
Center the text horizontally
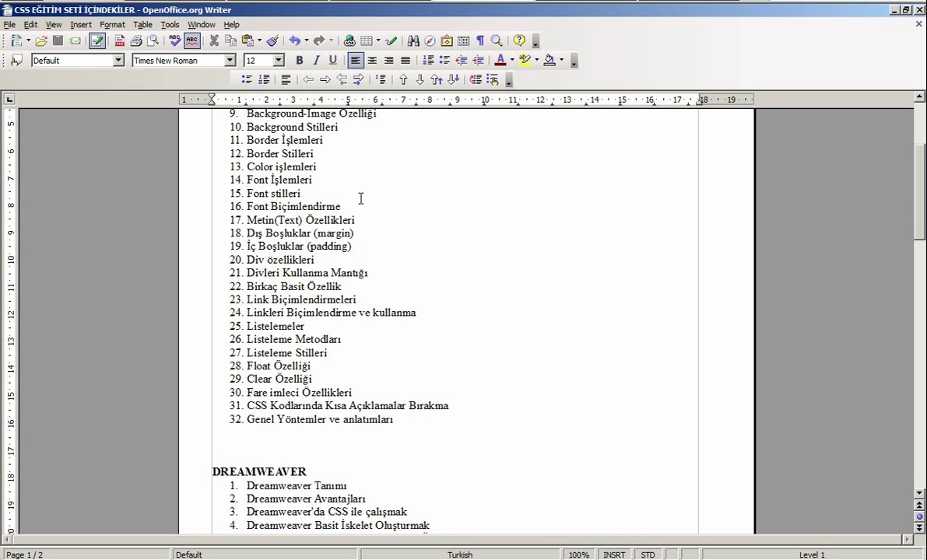(372, 60)
